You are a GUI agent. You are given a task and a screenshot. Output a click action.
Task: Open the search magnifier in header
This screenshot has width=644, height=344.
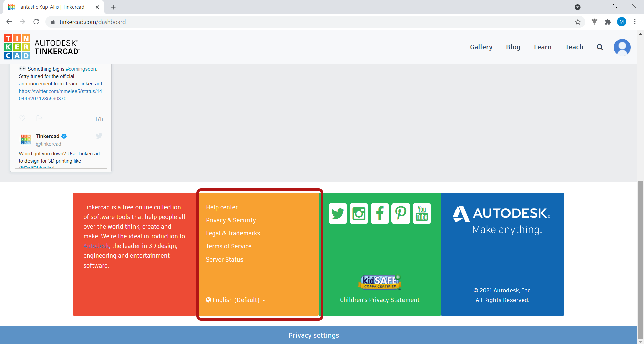point(600,47)
